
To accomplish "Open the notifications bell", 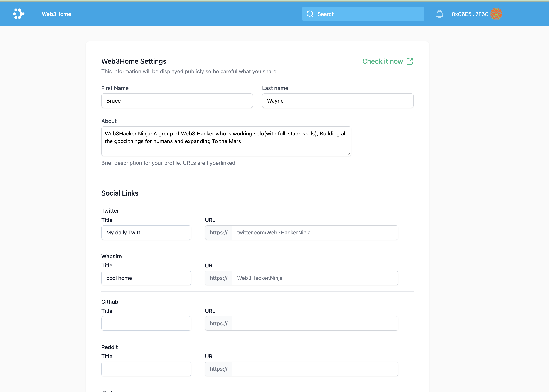I will [439, 14].
